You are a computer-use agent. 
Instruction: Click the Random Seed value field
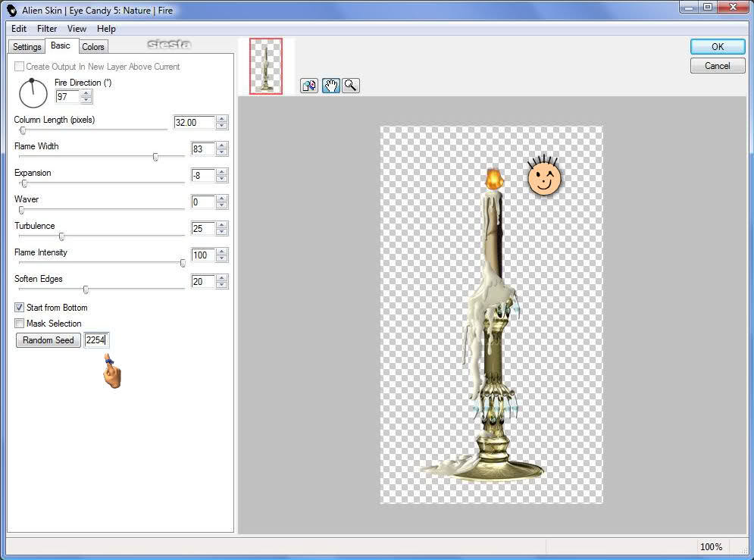(97, 339)
